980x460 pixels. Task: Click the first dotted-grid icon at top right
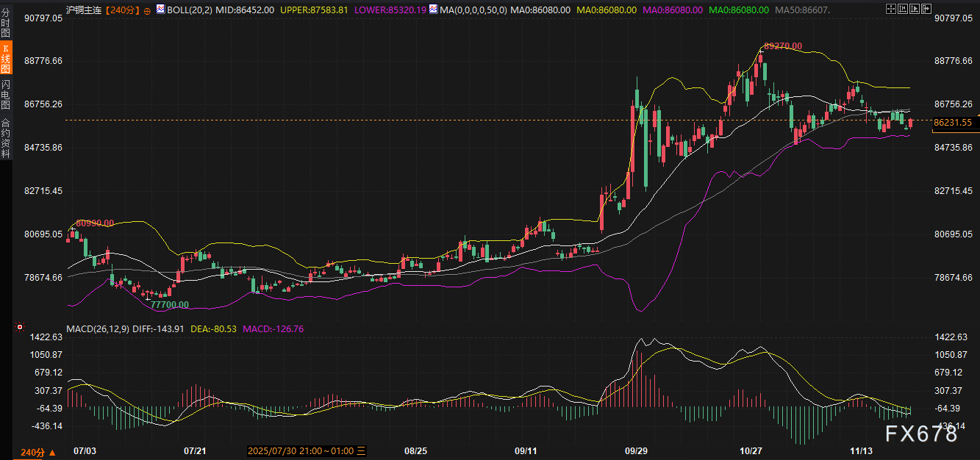892,10
